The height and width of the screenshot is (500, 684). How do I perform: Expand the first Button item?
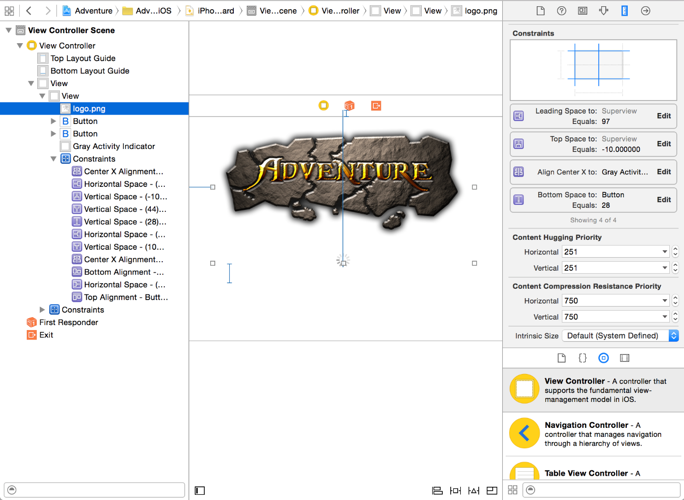53,121
